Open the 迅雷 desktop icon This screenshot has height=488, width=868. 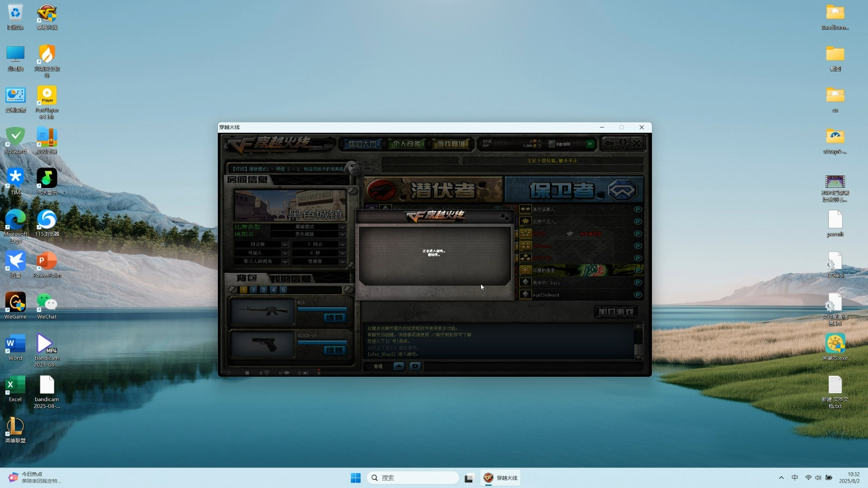[15, 264]
